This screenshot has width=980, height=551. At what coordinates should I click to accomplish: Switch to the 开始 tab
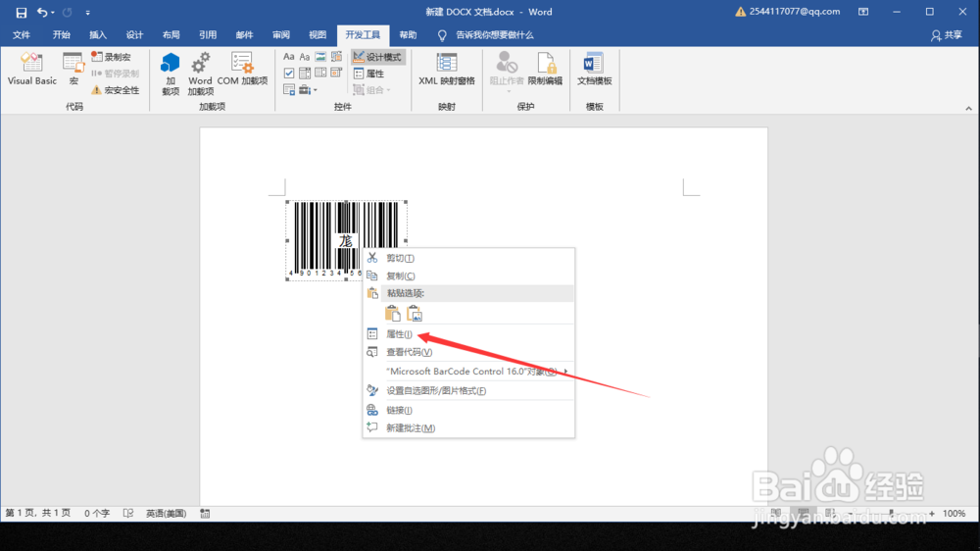pos(61,35)
